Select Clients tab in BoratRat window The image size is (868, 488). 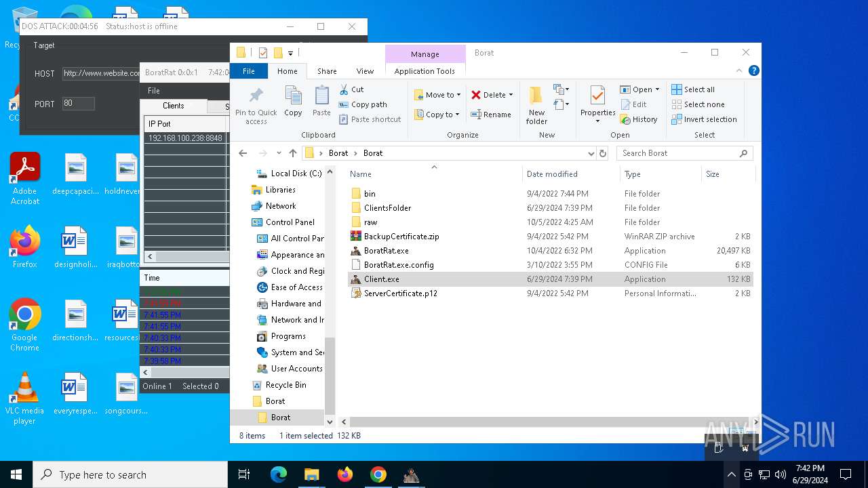pos(174,106)
